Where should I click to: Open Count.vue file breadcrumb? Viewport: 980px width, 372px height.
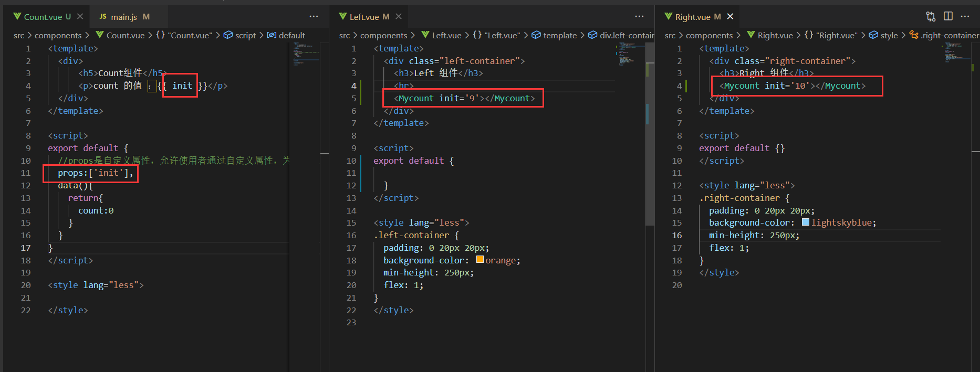click(x=120, y=36)
